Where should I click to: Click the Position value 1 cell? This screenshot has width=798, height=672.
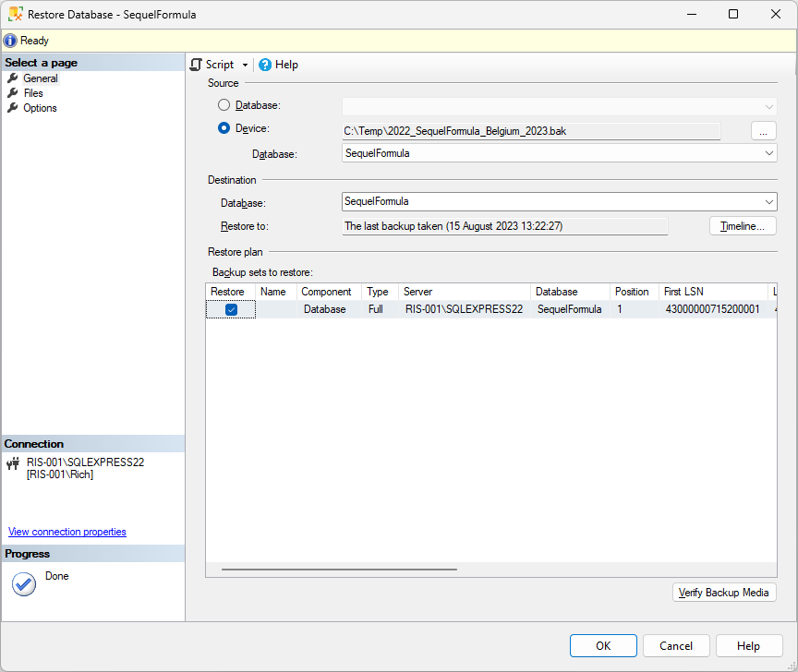pyautogui.click(x=635, y=309)
